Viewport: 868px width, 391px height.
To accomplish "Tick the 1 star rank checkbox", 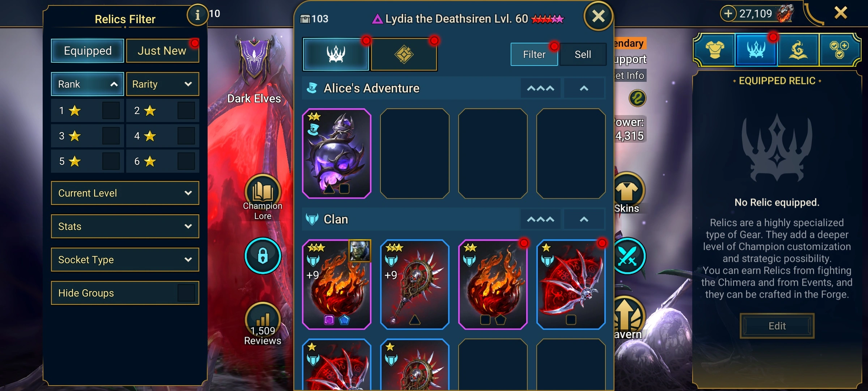I will (111, 110).
